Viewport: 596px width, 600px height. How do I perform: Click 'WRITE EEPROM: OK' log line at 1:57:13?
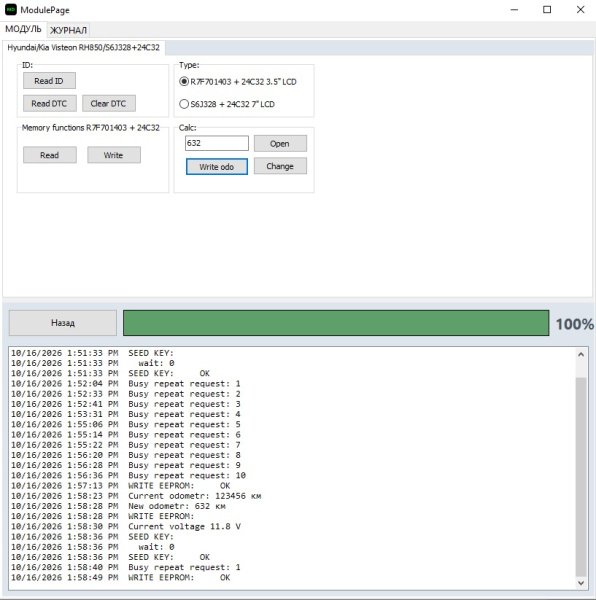pyautogui.click(x=121, y=486)
